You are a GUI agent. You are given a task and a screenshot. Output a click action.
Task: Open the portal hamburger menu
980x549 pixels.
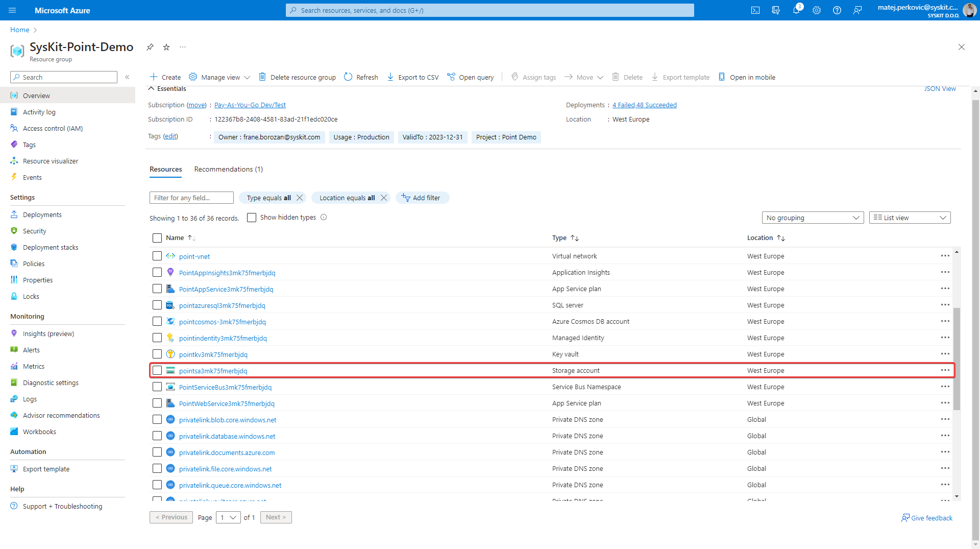coord(13,10)
